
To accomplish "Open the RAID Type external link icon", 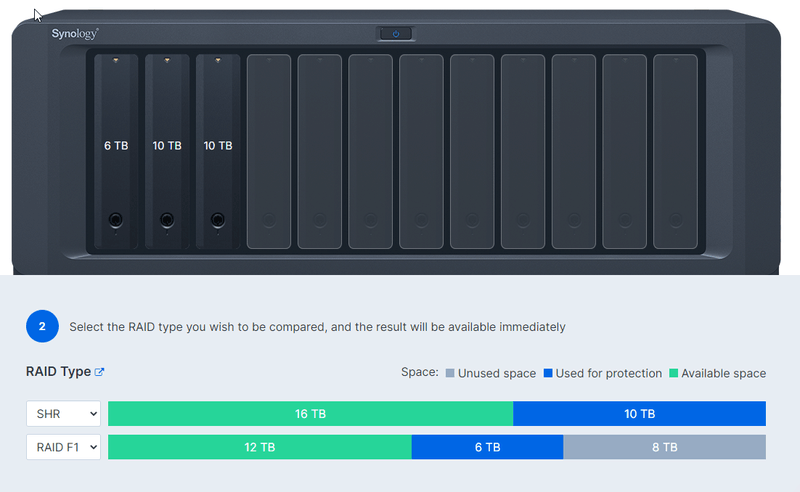I will [x=99, y=372].
